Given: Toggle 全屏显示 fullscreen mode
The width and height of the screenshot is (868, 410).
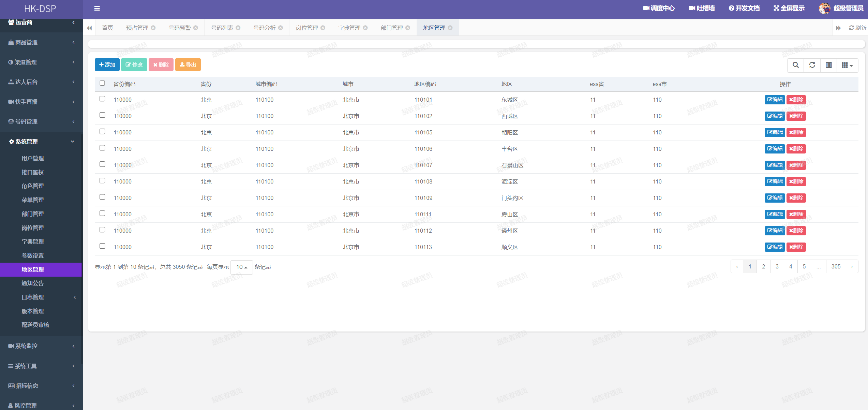Looking at the screenshot, I should (789, 9).
